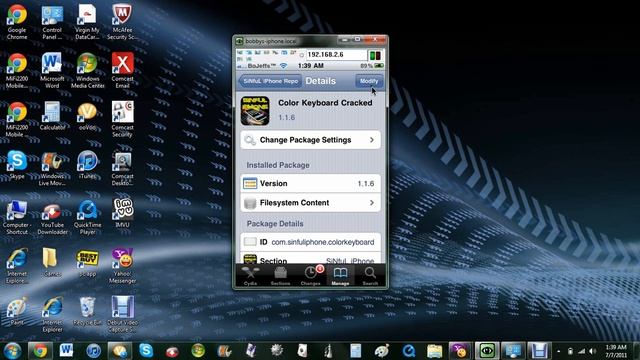The image size is (640, 360).
Task: Open Comcast Desktop desktop icon
Action: click(122, 168)
